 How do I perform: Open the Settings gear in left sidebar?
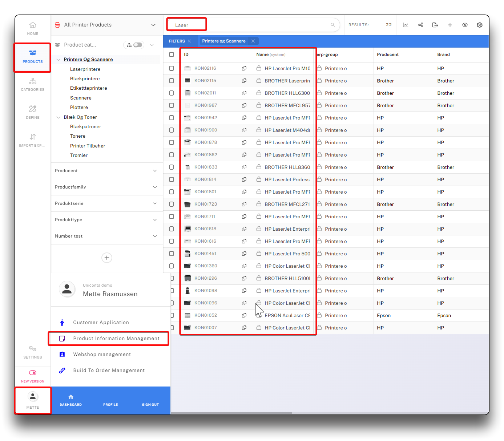tap(32, 352)
